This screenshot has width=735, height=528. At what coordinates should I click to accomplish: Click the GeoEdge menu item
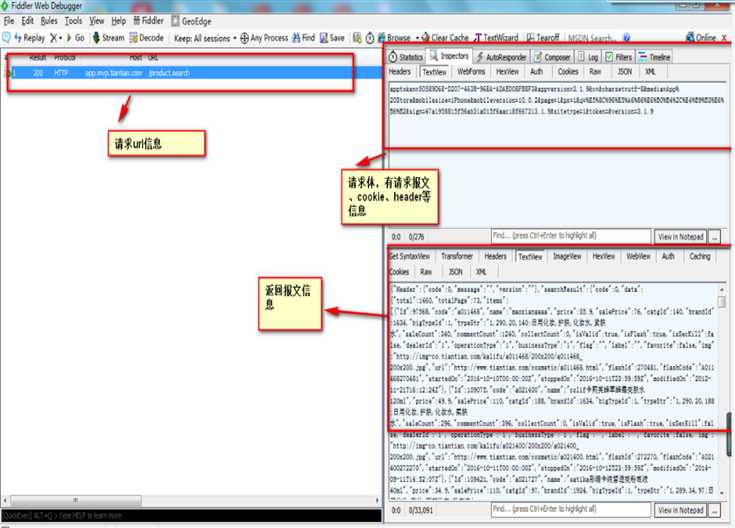tap(191, 21)
